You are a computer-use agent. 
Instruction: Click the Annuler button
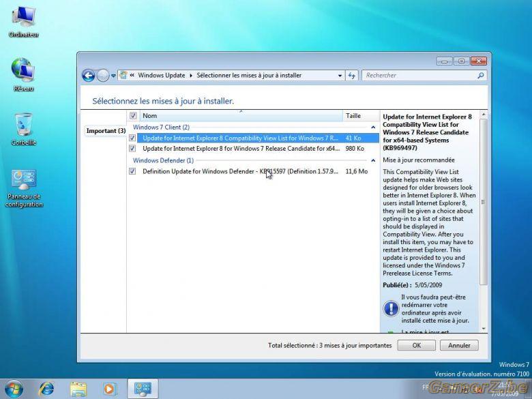(459, 345)
